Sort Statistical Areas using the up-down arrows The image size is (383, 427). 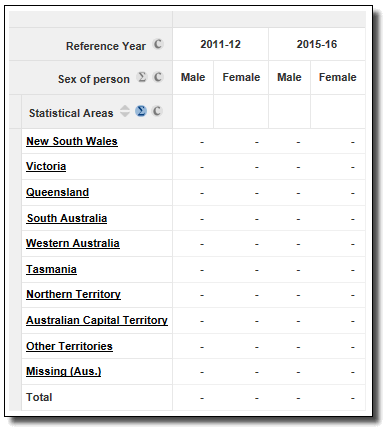[125, 111]
